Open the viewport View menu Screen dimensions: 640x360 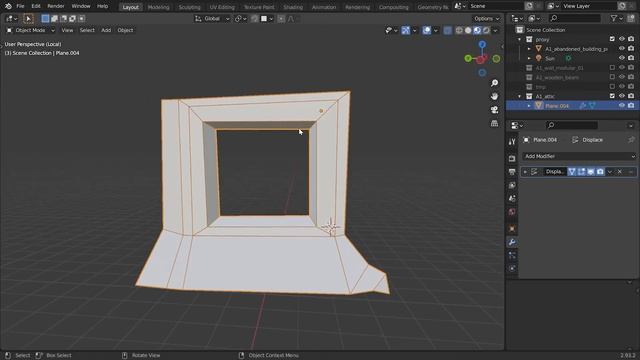67,30
